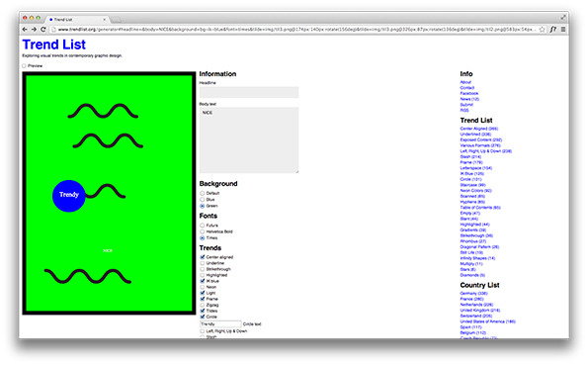The image size is (588, 365).
Task: Choose the Helvetica Bold font option
Action: 203,231
